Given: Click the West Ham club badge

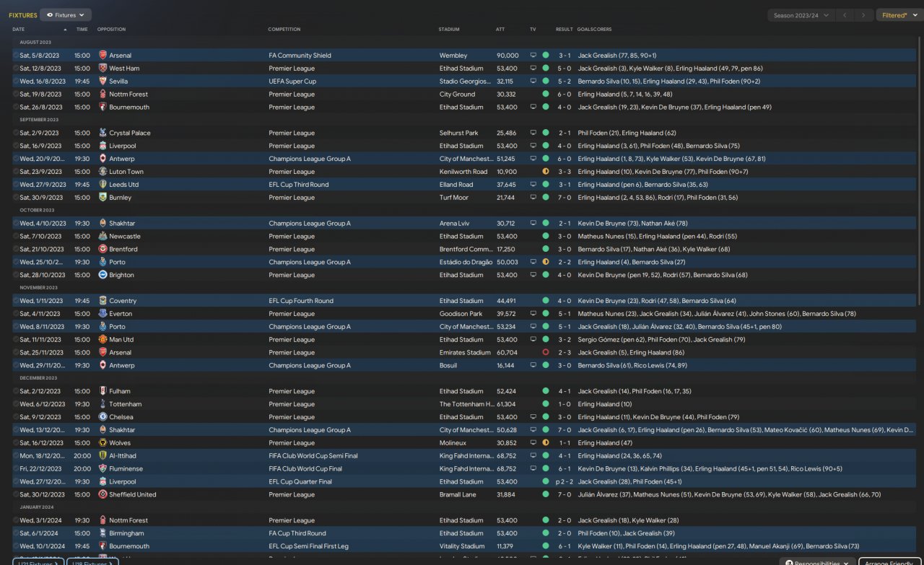Looking at the screenshot, I should click(x=103, y=69).
